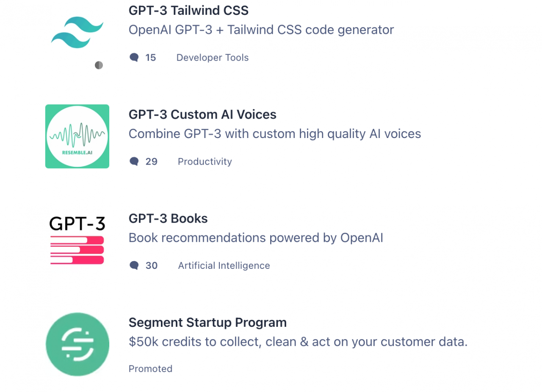Click comment bubble icon beside count 15
The image size is (542, 392).
[x=134, y=58]
